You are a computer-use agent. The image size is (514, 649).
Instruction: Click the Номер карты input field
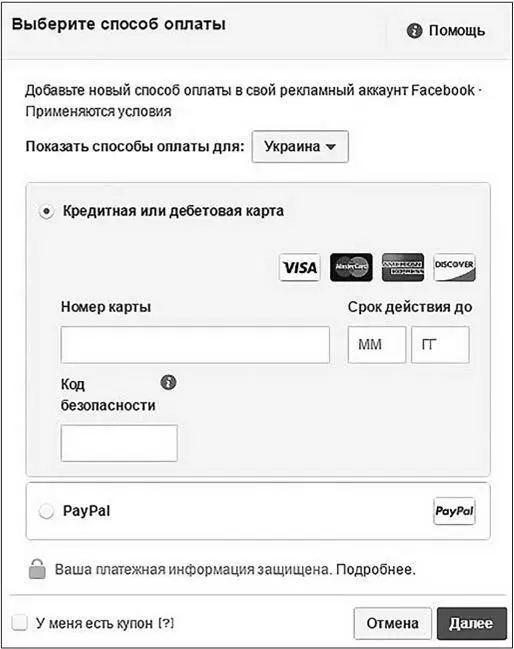(x=195, y=344)
